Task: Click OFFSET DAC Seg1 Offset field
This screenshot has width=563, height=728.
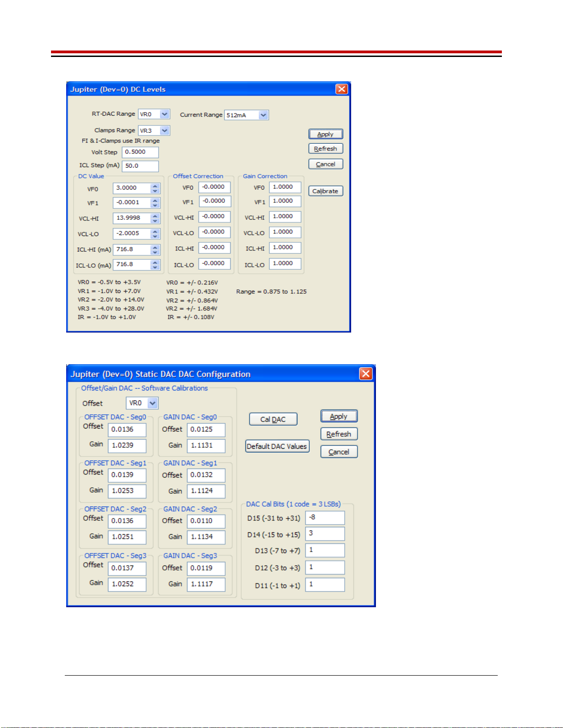Action: click(127, 475)
